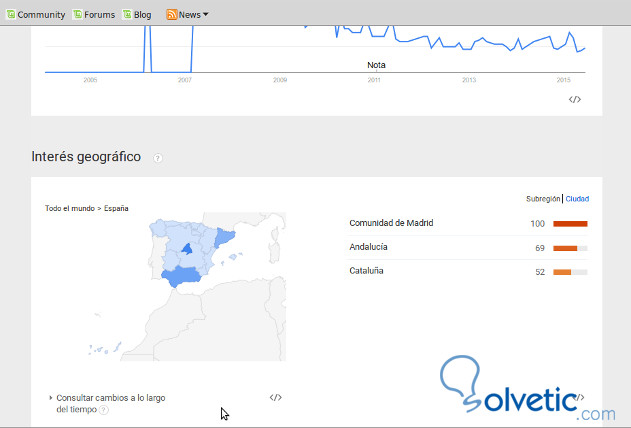Click the Interés geográfico heading

click(x=86, y=157)
